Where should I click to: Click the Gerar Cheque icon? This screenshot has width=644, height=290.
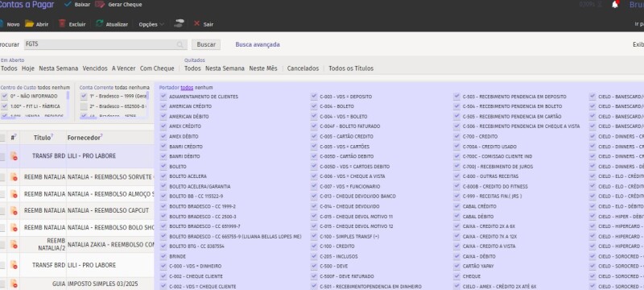click(100, 5)
